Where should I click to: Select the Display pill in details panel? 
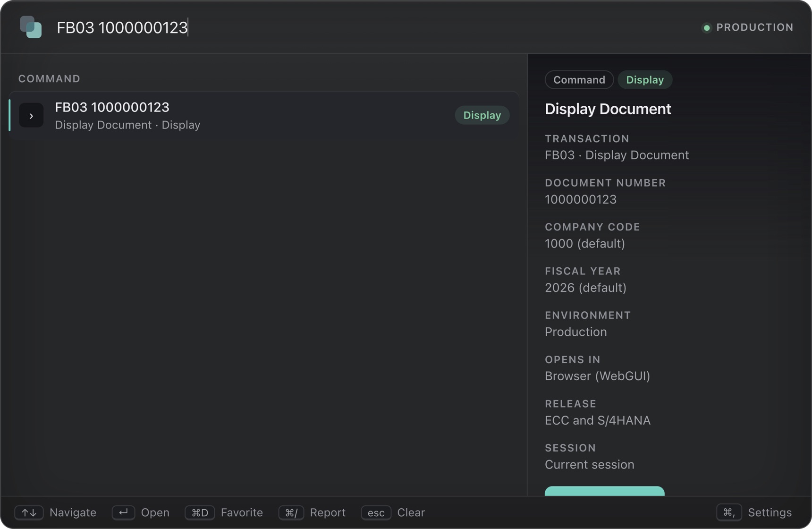(645, 80)
